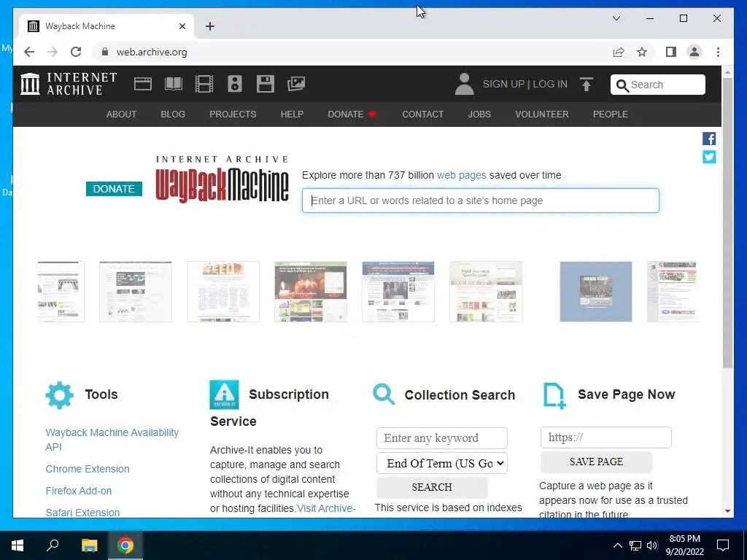Click the SAVE PAGE button
The height and width of the screenshot is (560, 747).
596,462
